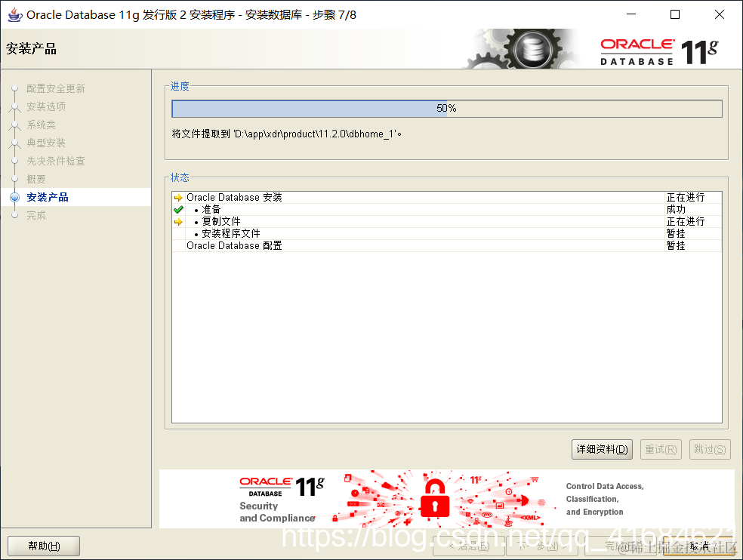
Task: Select the 先决条件检查 step in sidebar
Action: coord(55,161)
